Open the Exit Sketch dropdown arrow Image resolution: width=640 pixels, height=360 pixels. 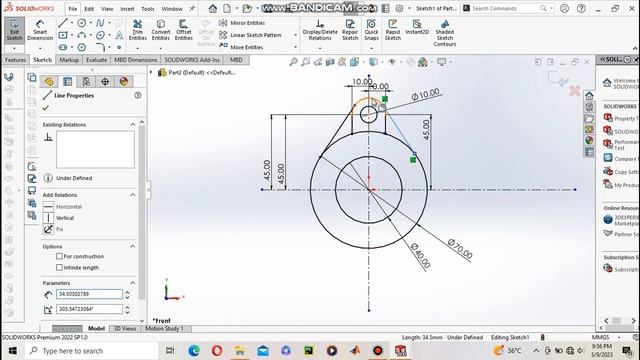14,49
